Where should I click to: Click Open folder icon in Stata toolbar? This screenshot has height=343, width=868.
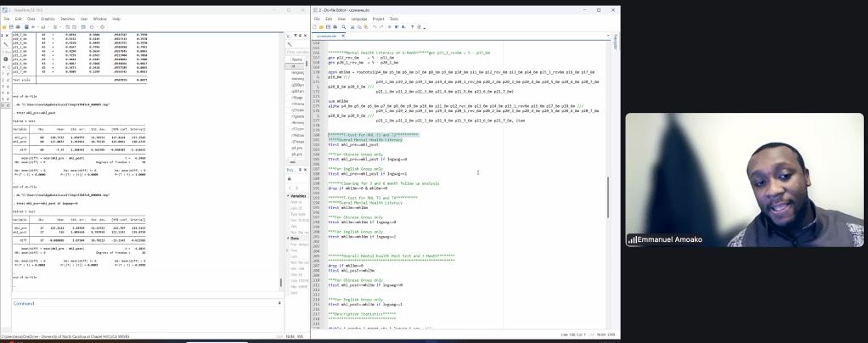coord(4,27)
